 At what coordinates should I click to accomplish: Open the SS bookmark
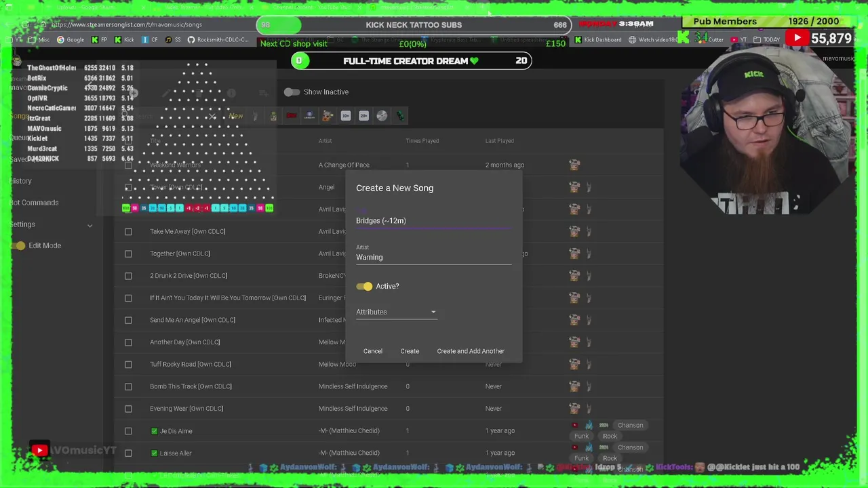(x=174, y=40)
